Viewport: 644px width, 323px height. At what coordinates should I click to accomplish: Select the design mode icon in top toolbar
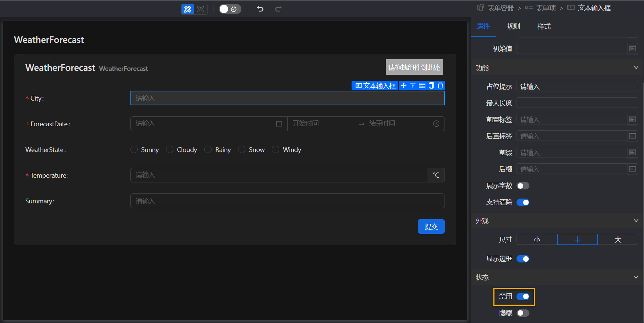click(188, 9)
